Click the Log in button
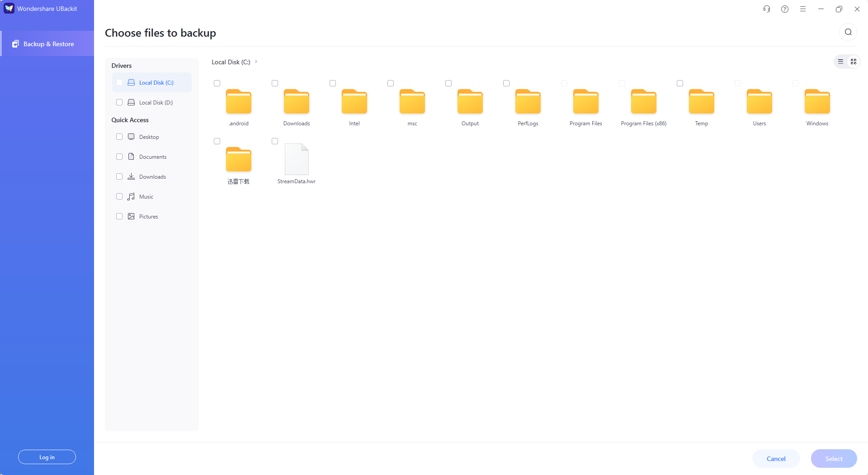Viewport: 868px width, 475px height. [47, 457]
